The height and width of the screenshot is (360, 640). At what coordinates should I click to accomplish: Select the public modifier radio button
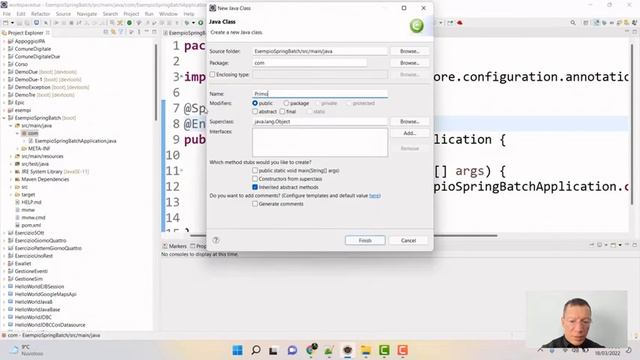pos(255,103)
